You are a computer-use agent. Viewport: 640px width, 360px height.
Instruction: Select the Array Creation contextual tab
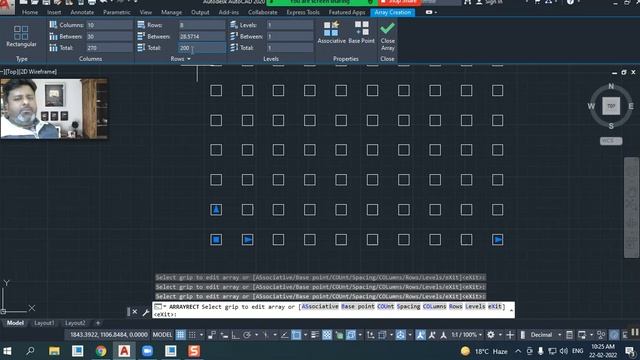click(393, 12)
